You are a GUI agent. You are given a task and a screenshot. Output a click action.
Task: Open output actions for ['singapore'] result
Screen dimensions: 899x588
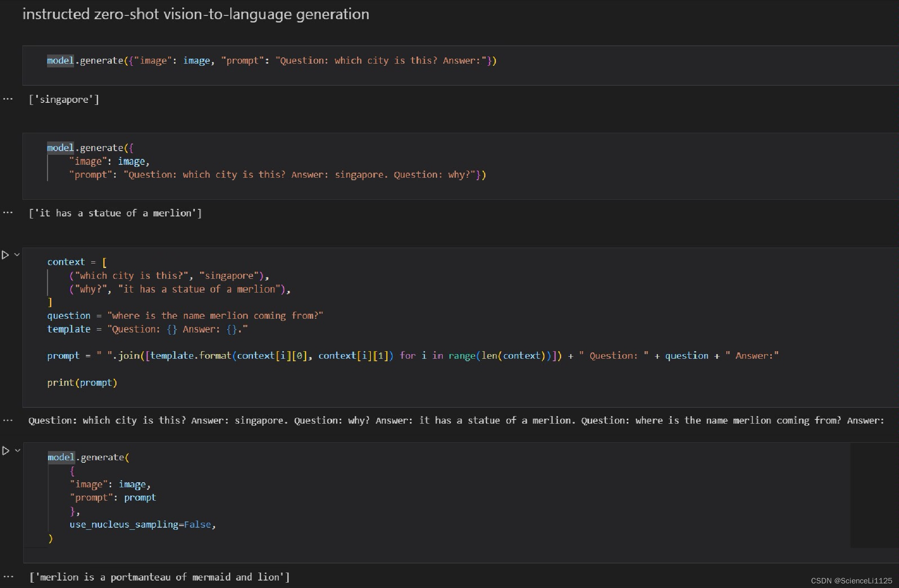tap(8, 99)
